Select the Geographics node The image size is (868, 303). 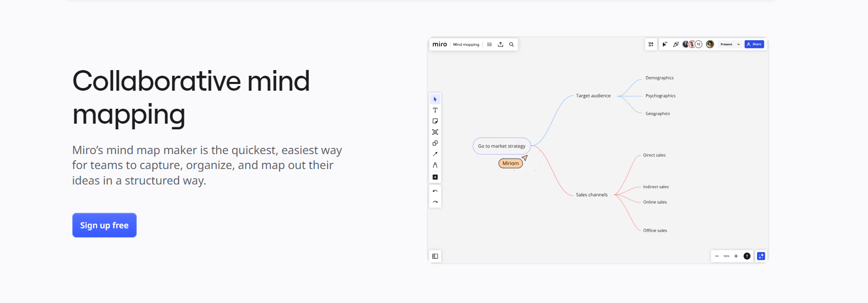[x=657, y=114]
